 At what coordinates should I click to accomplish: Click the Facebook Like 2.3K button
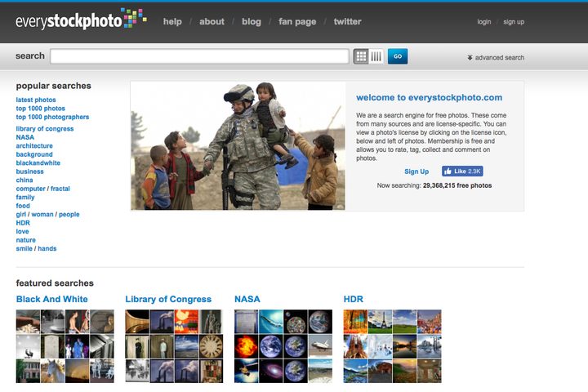462,171
